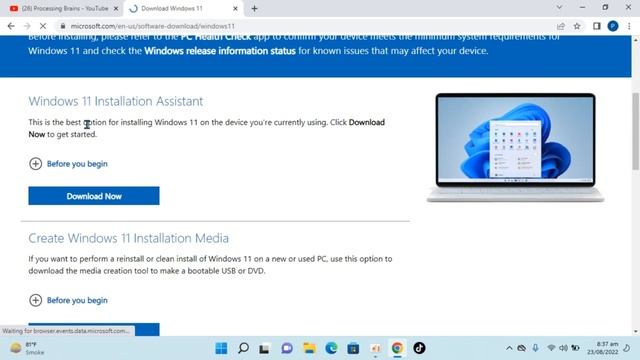Open the Windows Start menu
This screenshot has height=360, width=640.
(221, 348)
